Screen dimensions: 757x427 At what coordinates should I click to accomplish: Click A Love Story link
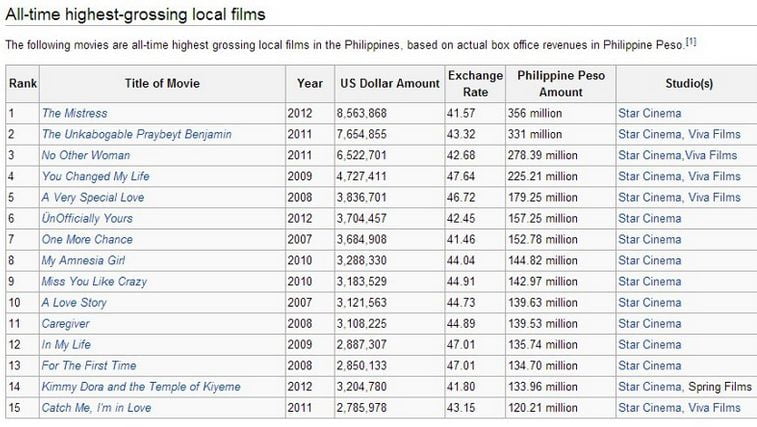point(74,303)
